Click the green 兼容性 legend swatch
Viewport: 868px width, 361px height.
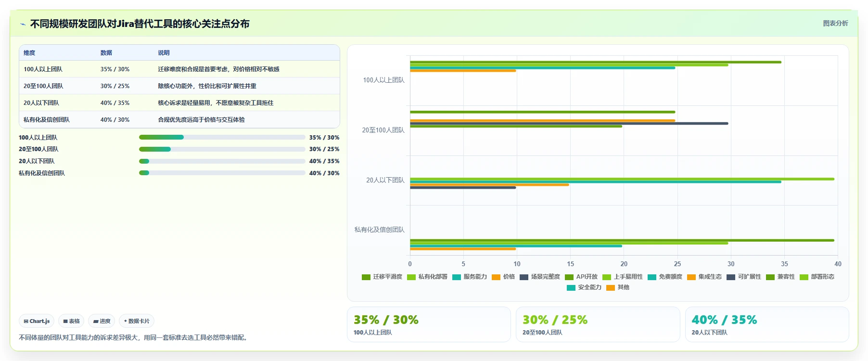[770, 277]
